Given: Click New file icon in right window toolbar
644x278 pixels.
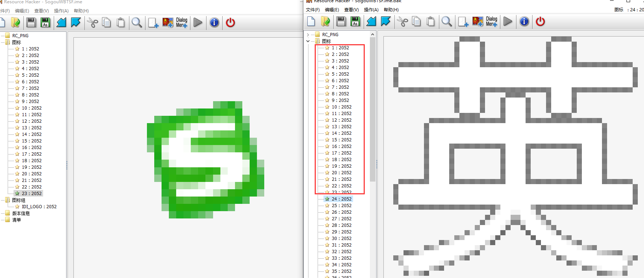Looking at the screenshot, I should (311, 22).
